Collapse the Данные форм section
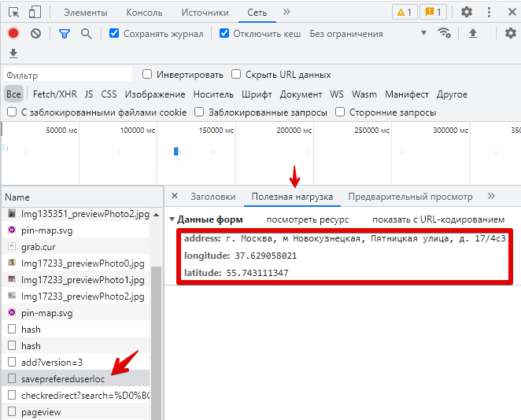521x420 pixels. (172, 219)
